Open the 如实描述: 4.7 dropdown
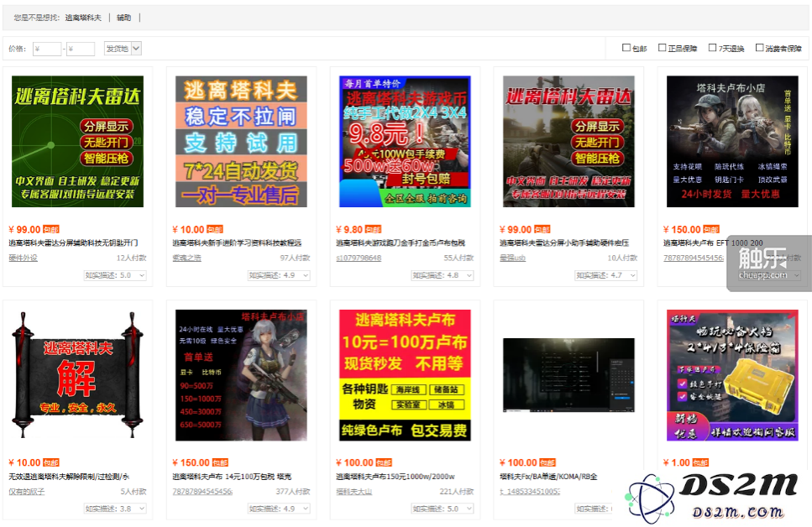The image size is (812, 527). (x=606, y=275)
